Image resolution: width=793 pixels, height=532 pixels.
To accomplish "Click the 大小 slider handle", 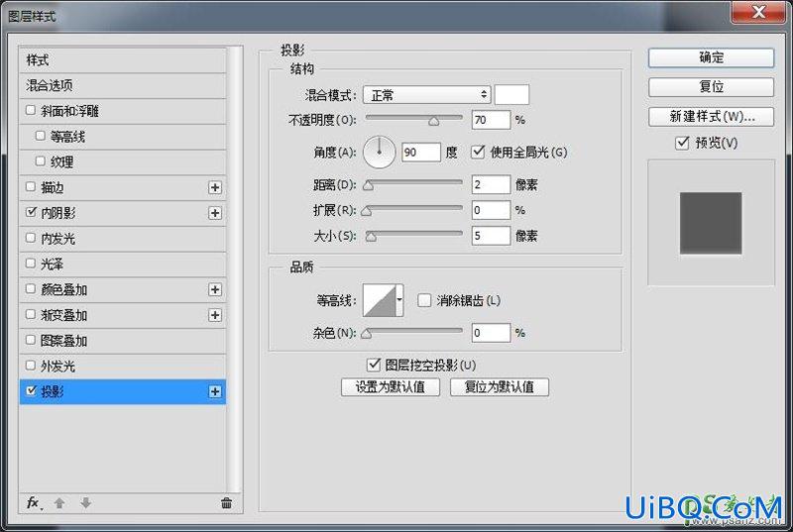I will click(371, 237).
